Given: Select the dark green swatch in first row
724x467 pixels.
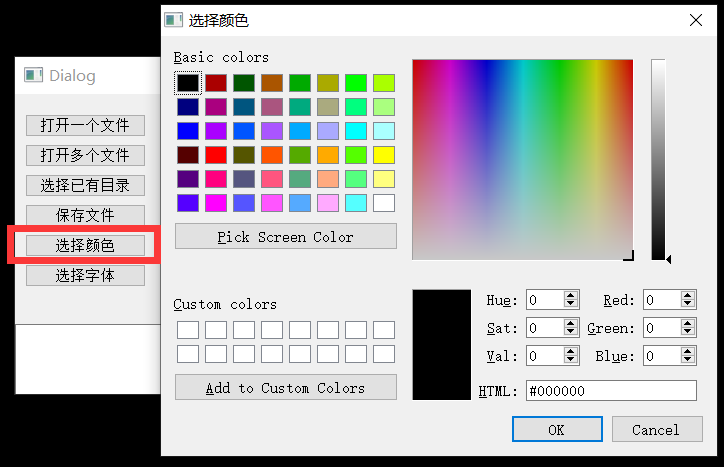Looking at the screenshot, I should pos(244,83).
